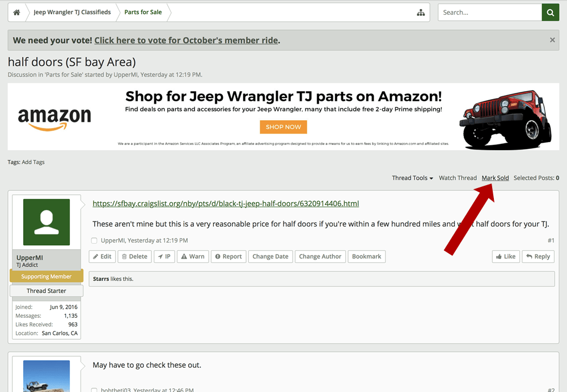The height and width of the screenshot is (392, 567).
Task: Click Likes Received count 963
Action: [x=73, y=325]
